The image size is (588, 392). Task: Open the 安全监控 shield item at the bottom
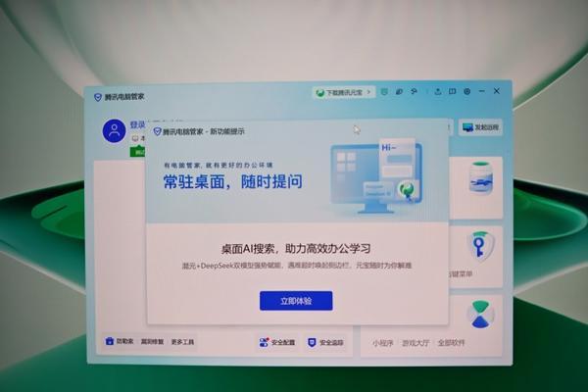pyautogui.click(x=325, y=342)
